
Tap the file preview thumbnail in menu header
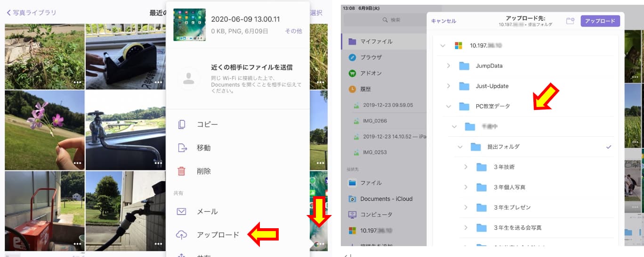189,25
